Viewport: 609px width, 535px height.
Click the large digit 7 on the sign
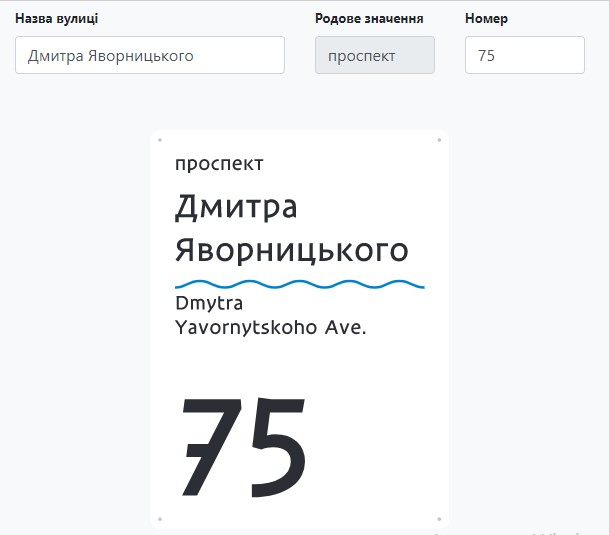210,446
